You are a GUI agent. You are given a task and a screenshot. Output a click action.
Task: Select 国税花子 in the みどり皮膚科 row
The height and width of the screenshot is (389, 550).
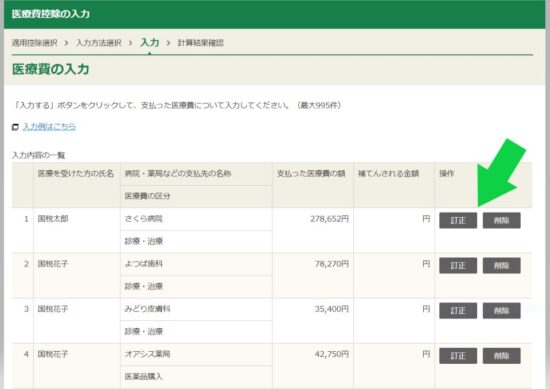click(53, 309)
